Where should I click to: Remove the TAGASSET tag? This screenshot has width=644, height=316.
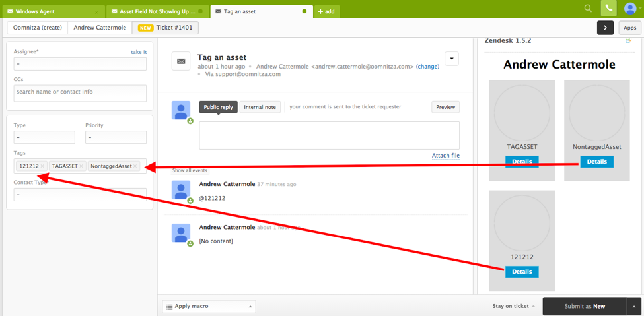pos(82,166)
